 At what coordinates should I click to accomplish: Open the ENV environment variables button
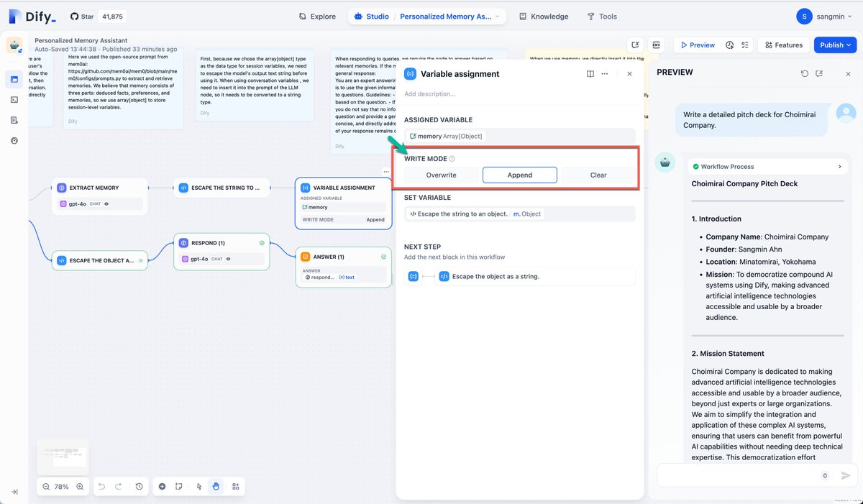656,45
